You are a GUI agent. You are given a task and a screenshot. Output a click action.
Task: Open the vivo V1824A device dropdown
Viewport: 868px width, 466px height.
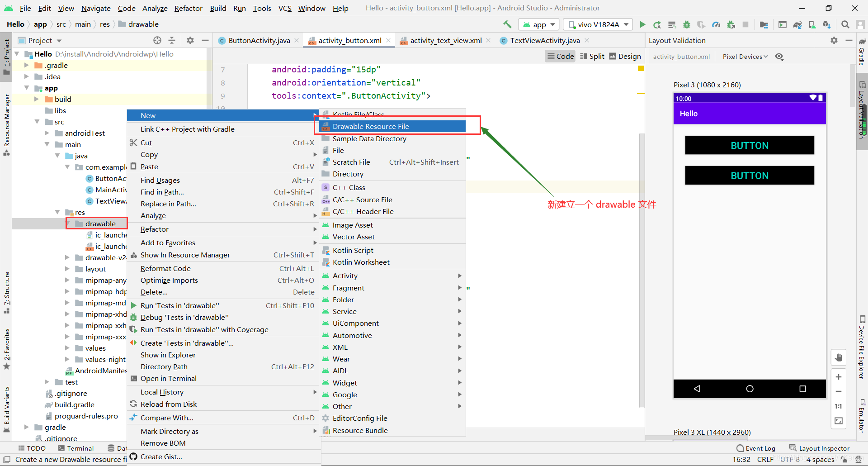coord(599,24)
